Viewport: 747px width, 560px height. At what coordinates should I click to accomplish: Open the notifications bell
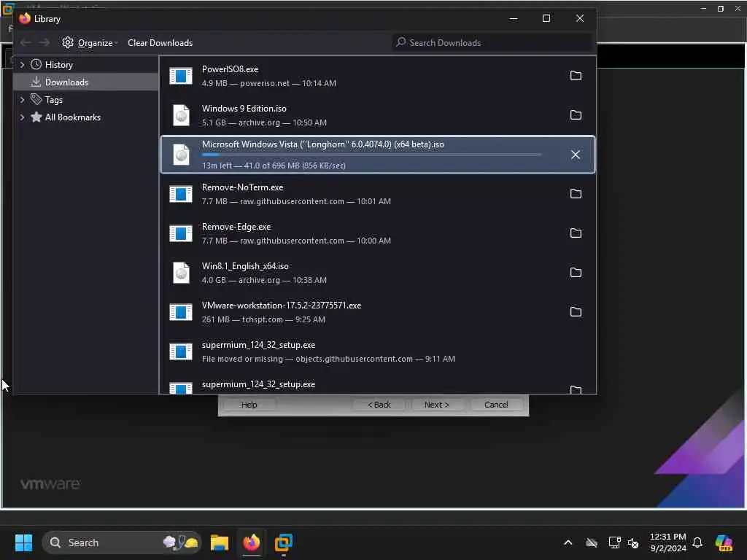pos(697,542)
